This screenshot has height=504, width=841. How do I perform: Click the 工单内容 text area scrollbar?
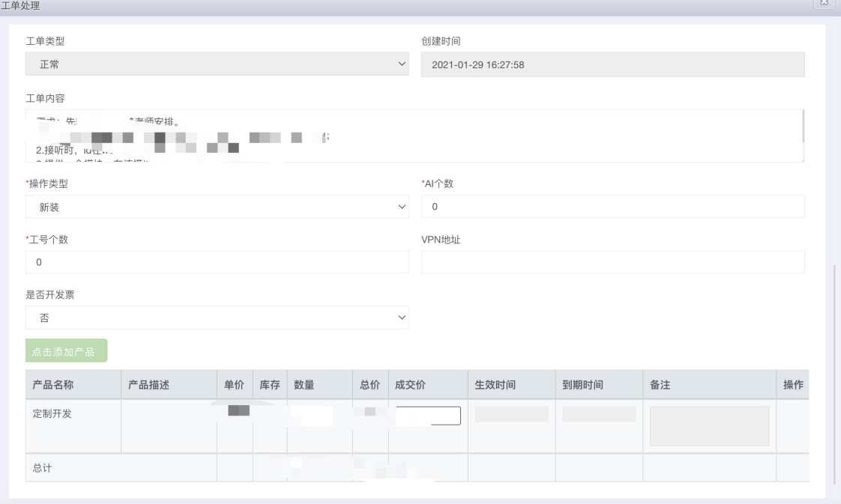pos(803,127)
